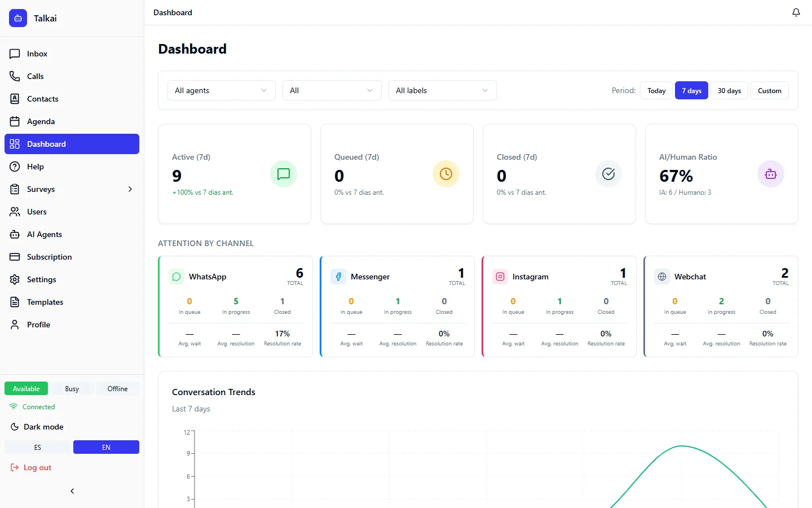Click the Subscription card icon
Viewport: 812px width, 508px height.
(15, 257)
